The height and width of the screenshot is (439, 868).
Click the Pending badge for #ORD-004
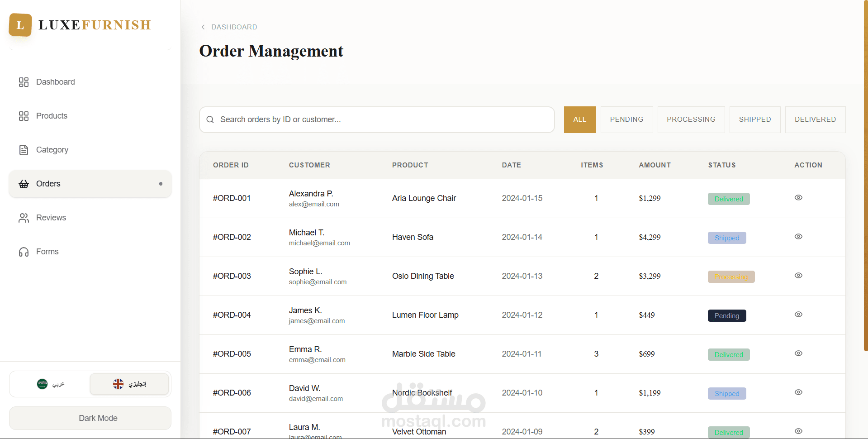(727, 315)
